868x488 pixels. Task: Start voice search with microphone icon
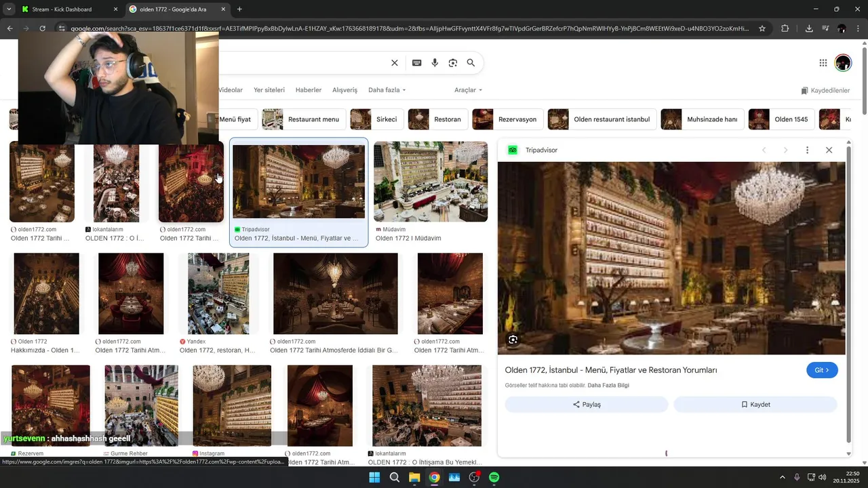tap(435, 63)
